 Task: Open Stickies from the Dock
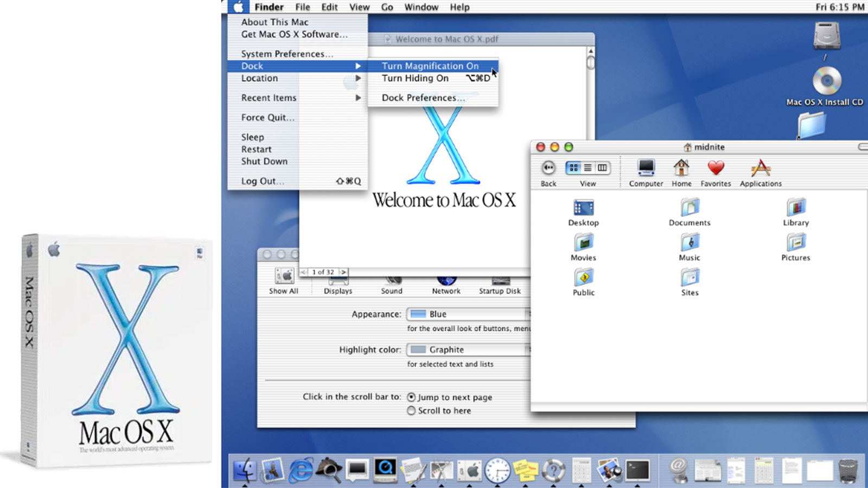[526, 471]
